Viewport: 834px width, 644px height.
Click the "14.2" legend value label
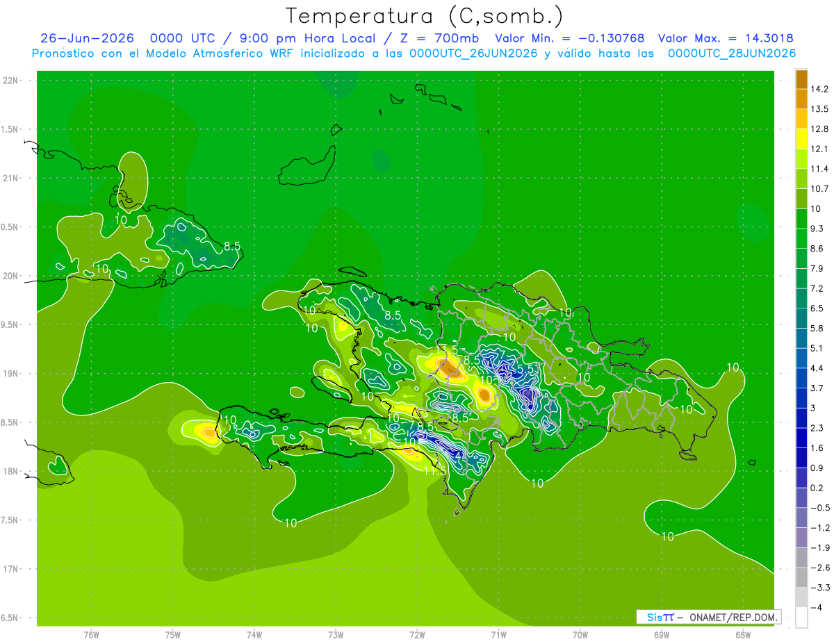point(819,89)
